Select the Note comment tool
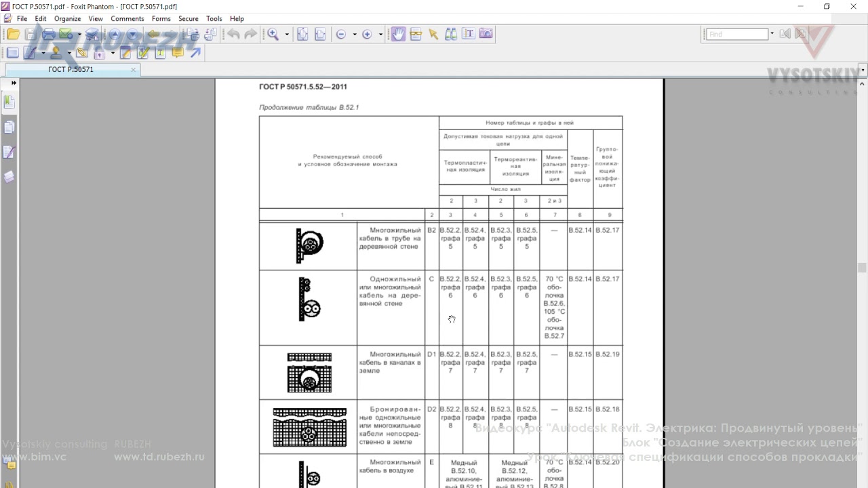The height and width of the screenshot is (488, 868). [x=125, y=53]
